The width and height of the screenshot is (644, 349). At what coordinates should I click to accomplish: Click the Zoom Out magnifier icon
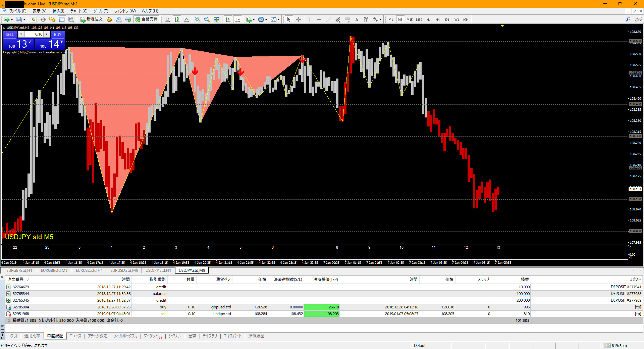207,19
